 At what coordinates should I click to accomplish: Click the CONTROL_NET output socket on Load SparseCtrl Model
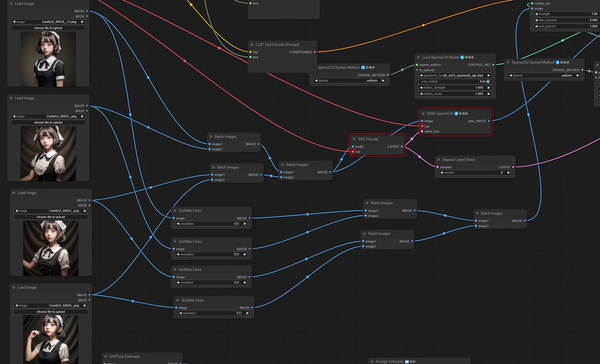click(x=492, y=64)
